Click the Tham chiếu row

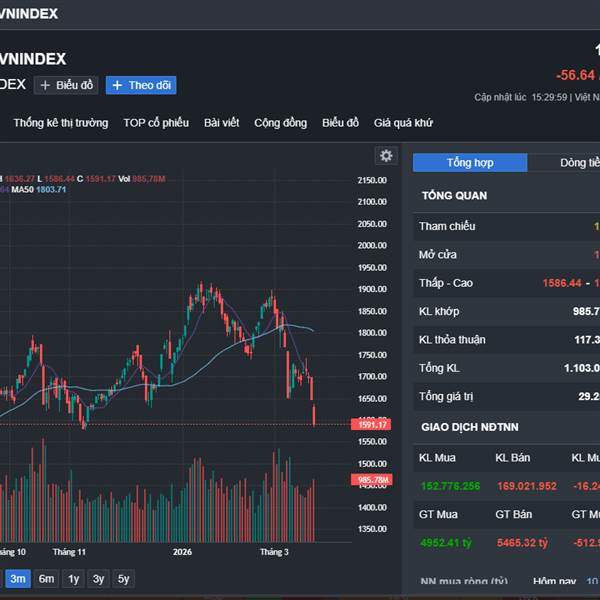(507, 227)
